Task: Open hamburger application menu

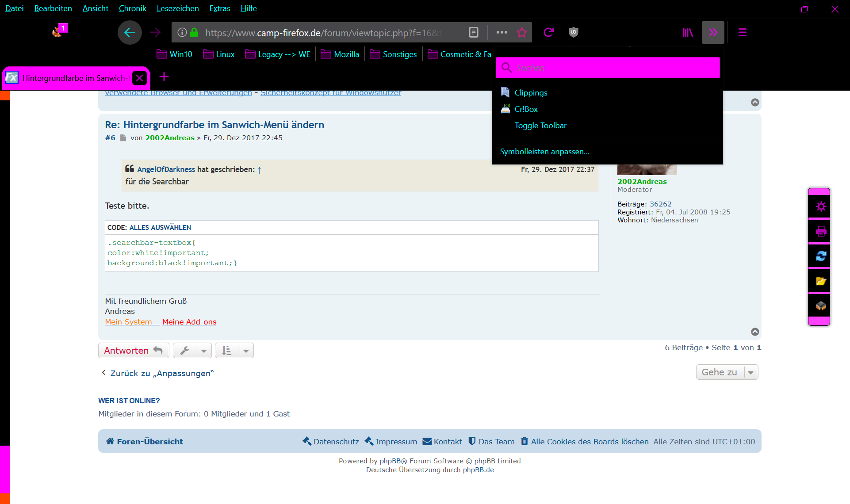Action: click(x=743, y=32)
